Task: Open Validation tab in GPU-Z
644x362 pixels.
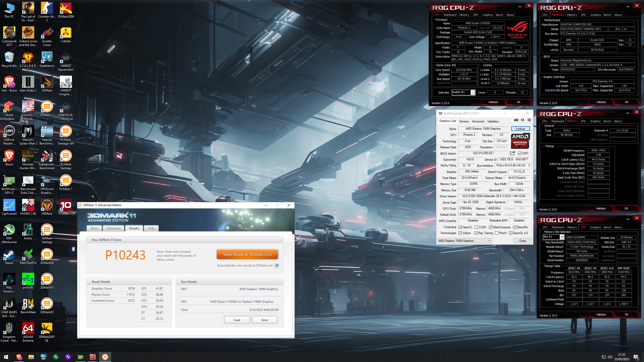Action: point(493,121)
